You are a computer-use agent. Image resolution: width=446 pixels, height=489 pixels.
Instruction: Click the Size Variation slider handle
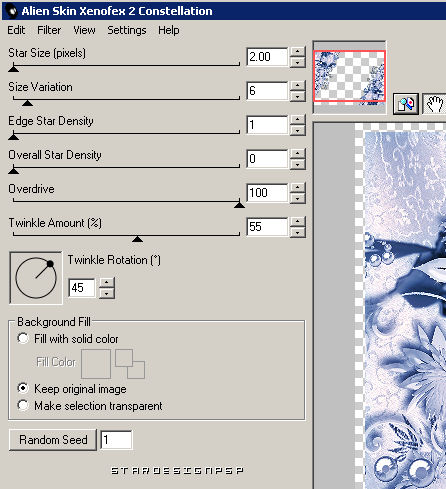27,103
